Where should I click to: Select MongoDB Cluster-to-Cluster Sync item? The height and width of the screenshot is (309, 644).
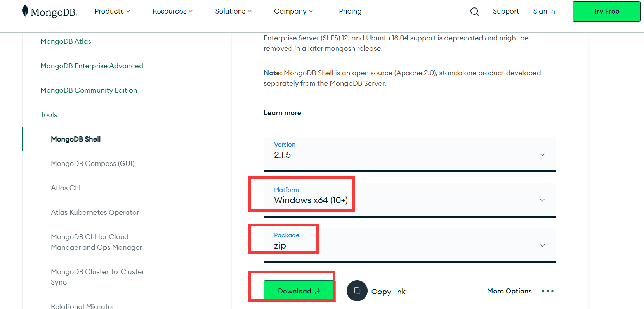[x=97, y=277]
